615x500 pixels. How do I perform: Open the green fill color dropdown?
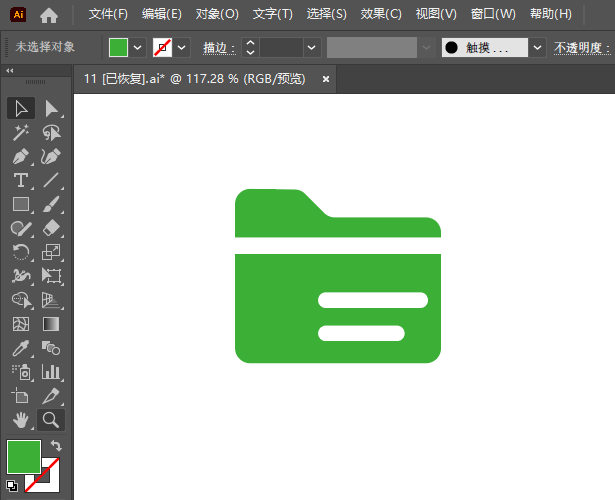click(137, 48)
